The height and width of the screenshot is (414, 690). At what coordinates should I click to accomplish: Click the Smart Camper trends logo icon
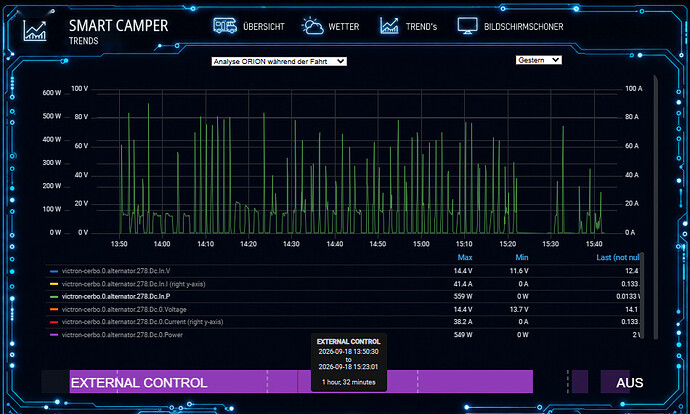(x=35, y=31)
